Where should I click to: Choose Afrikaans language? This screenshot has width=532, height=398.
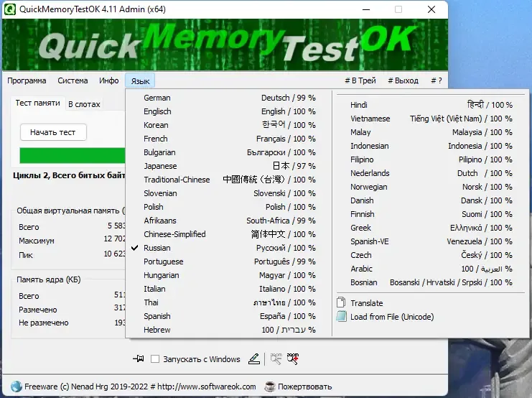229,221
